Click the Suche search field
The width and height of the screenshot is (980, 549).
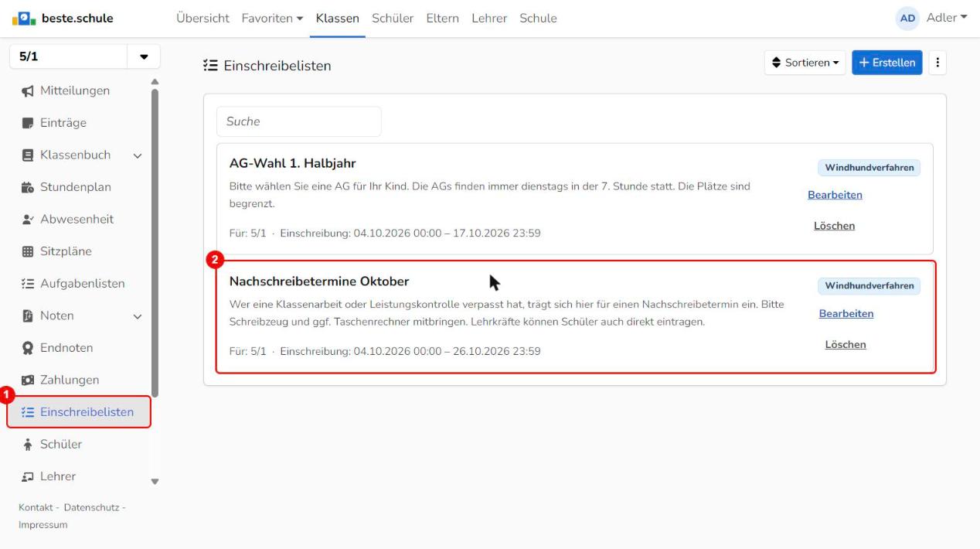pyautogui.click(x=299, y=121)
